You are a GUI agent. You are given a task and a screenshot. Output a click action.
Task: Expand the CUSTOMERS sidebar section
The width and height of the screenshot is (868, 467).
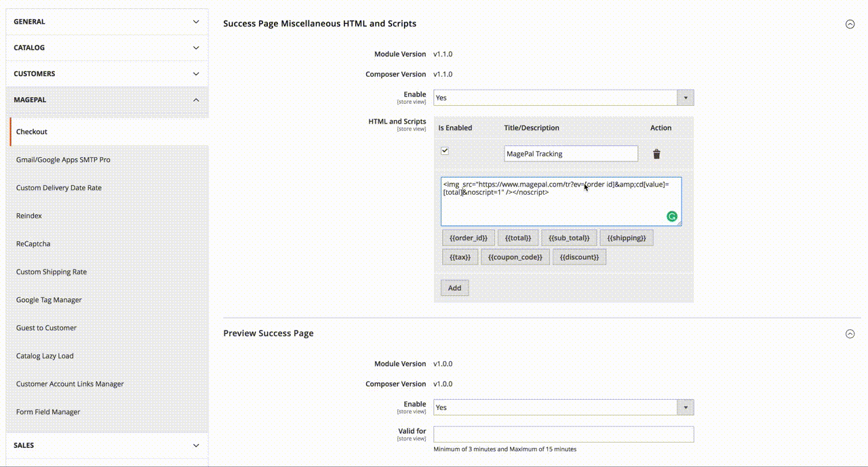click(x=107, y=73)
